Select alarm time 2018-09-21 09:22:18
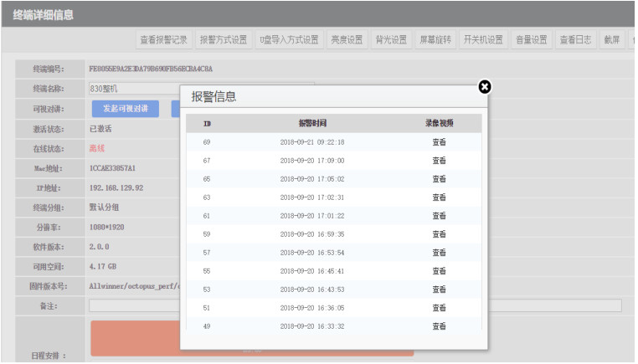Viewport: 638px width, 364px height. [312, 142]
